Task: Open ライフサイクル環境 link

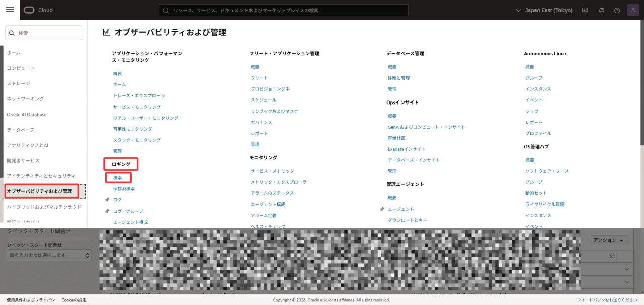Action: coord(545,205)
